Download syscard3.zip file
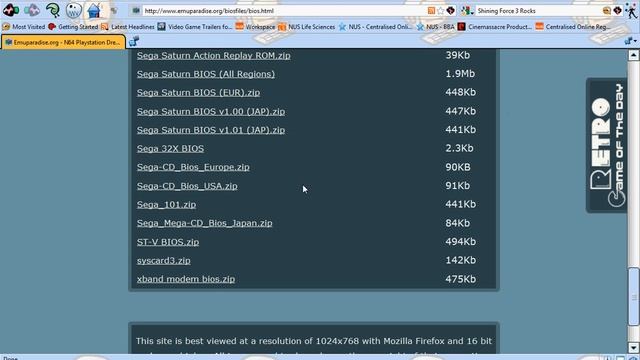Screen dimensions: 640x360 [164, 260]
